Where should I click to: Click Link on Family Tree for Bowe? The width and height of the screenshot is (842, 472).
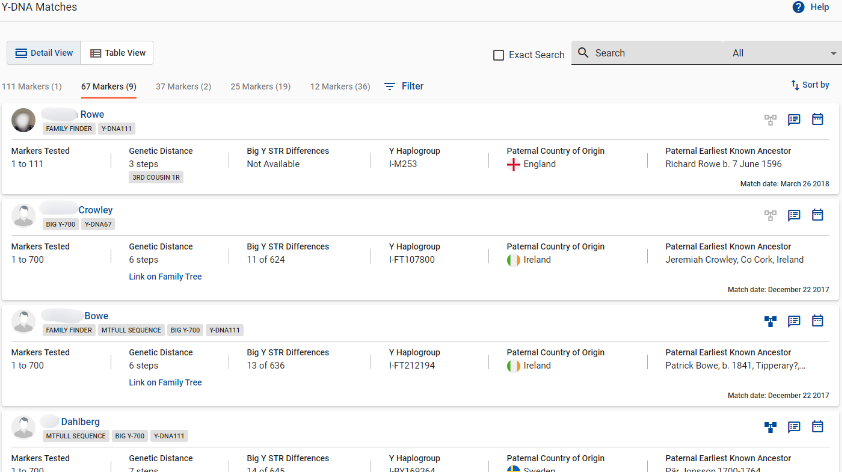point(165,382)
